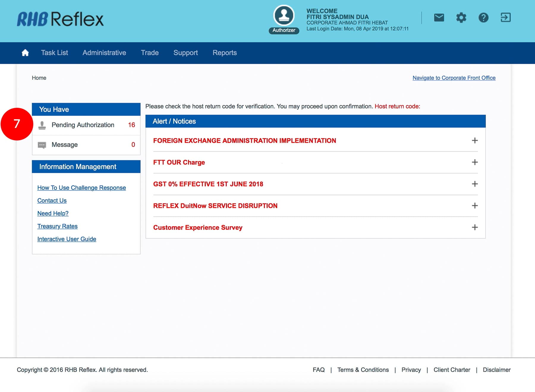Image resolution: width=535 pixels, height=392 pixels.
Task: Select the Reports menu item
Action: 225,53
